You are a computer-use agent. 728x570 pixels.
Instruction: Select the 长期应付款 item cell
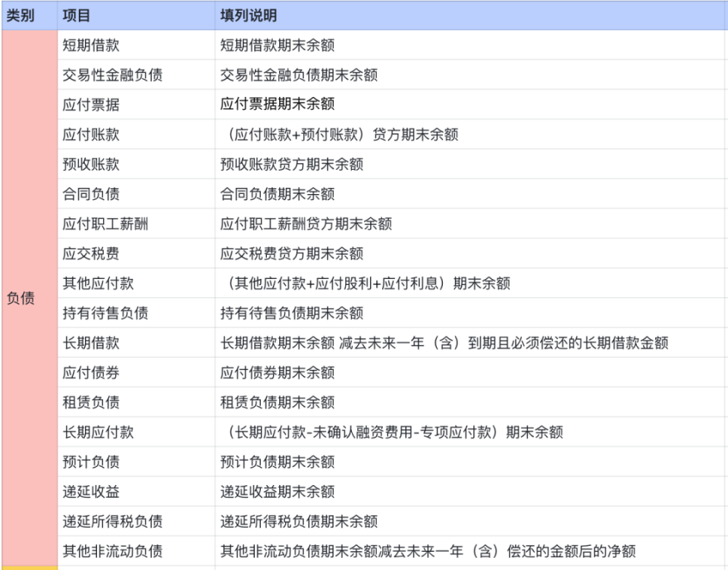[136, 432]
